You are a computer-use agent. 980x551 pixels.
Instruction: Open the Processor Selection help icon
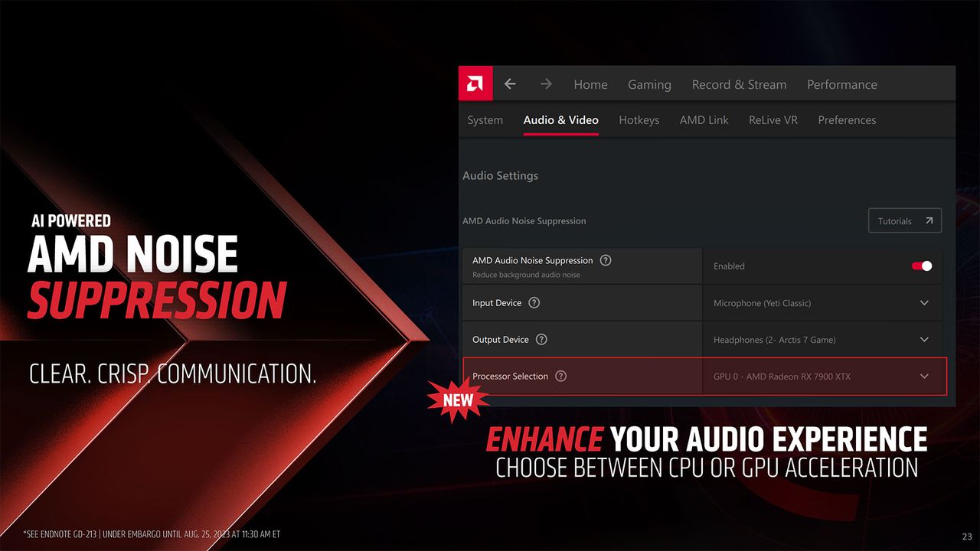[x=560, y=377]
